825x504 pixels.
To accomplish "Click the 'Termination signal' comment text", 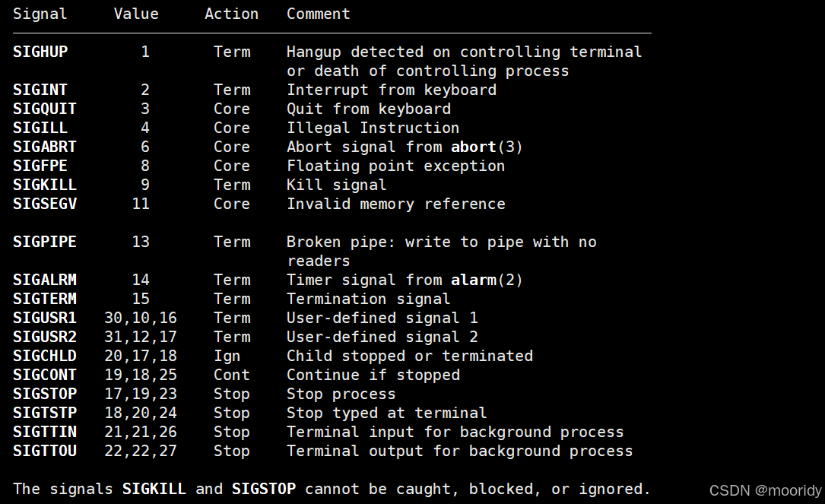I will [368, 299].
